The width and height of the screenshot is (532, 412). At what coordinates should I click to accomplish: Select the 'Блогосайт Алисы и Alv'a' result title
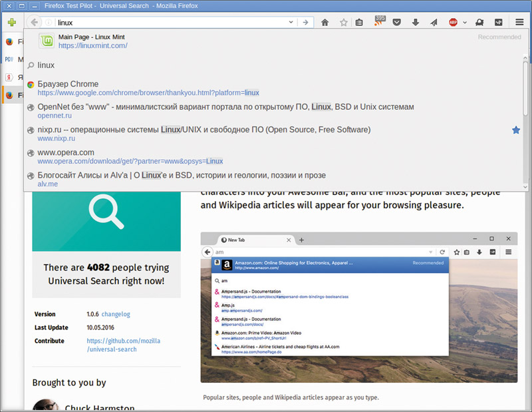coord(182,175)
